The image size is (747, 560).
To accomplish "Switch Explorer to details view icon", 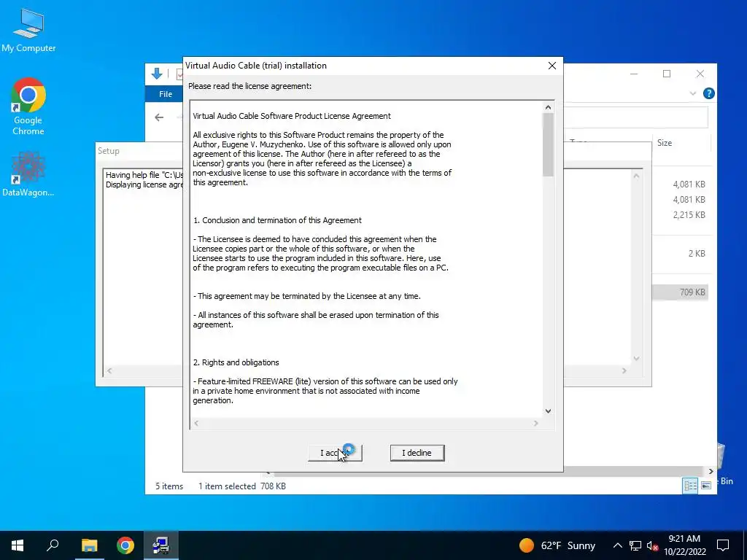I will coord(690,486).
